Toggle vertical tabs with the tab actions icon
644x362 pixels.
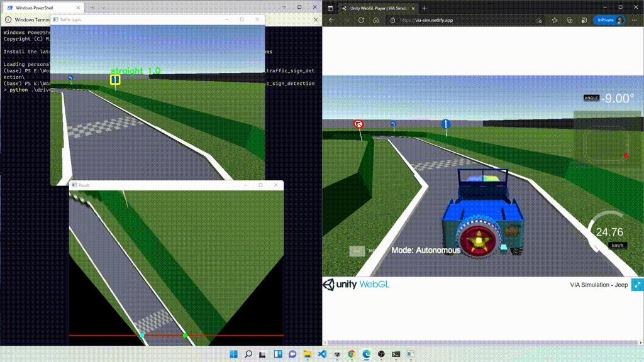point(331,8)
